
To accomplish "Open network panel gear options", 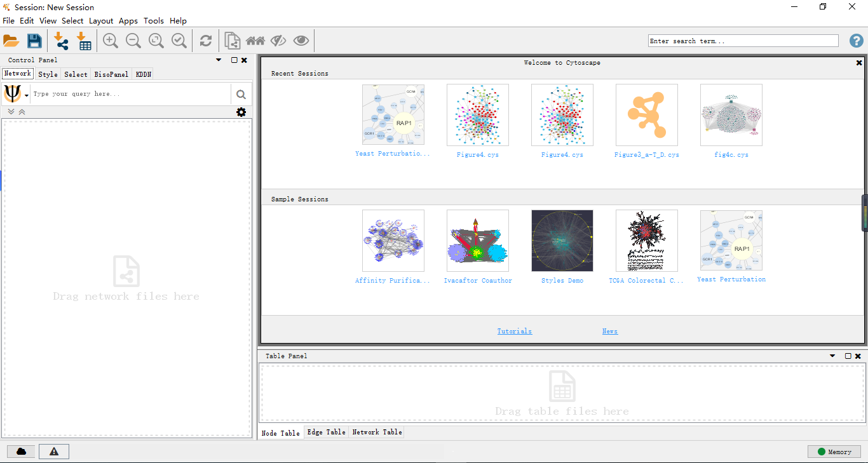I will (241, 112).
